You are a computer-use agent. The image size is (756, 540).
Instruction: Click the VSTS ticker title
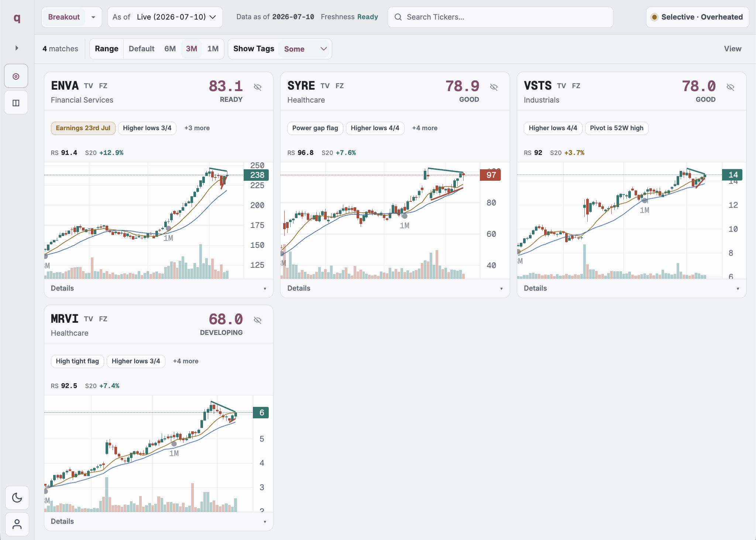[537, 86]
